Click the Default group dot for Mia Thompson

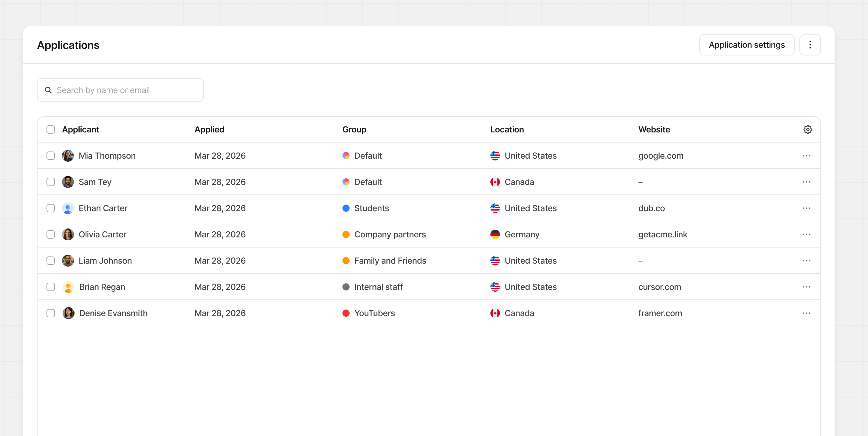coord(346,156)
